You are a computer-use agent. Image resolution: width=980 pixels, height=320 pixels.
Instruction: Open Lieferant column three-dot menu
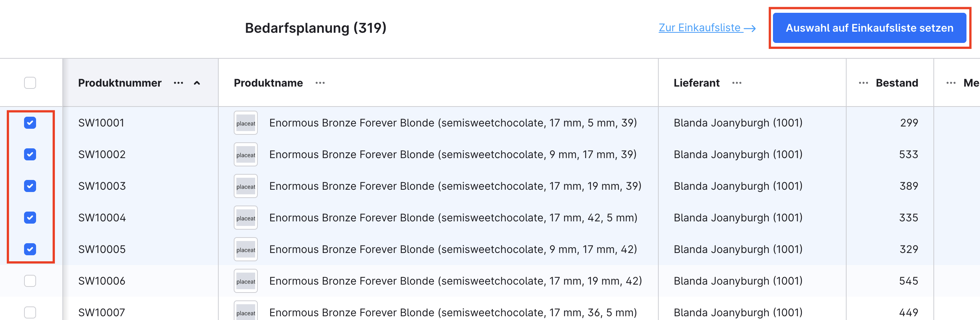click(x=737, y=83)
